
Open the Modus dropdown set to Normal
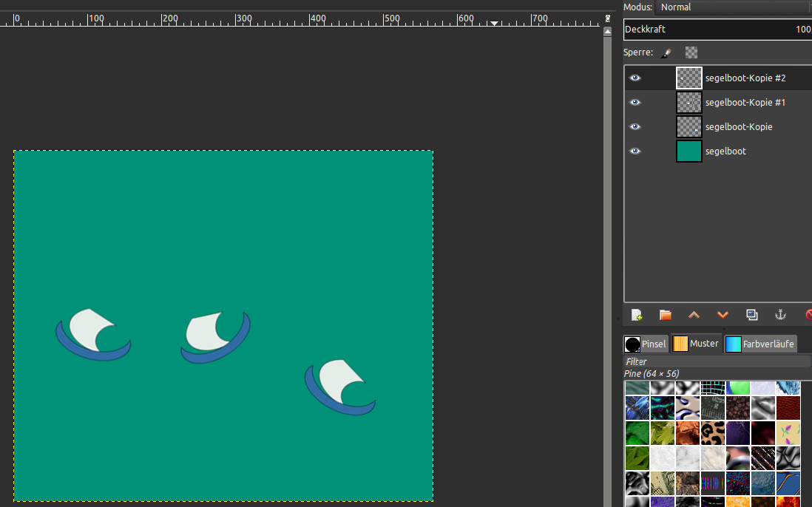coord(732,7)
